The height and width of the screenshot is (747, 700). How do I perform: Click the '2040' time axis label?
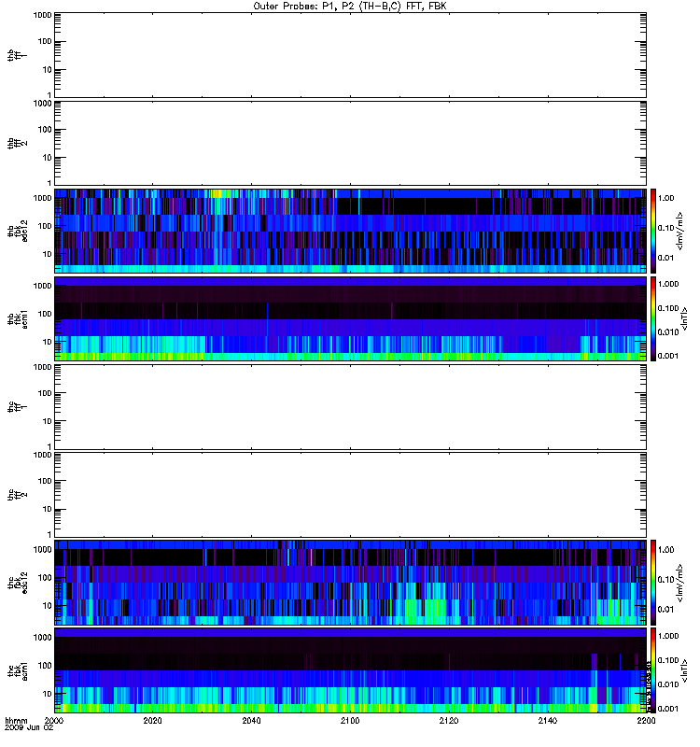point(251,720)
